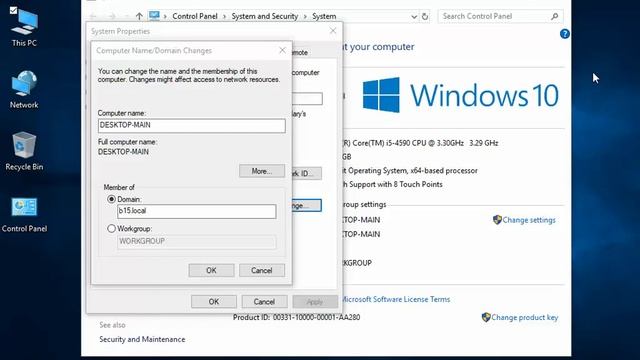Select the Workgroup radio button

coord(111,229)
